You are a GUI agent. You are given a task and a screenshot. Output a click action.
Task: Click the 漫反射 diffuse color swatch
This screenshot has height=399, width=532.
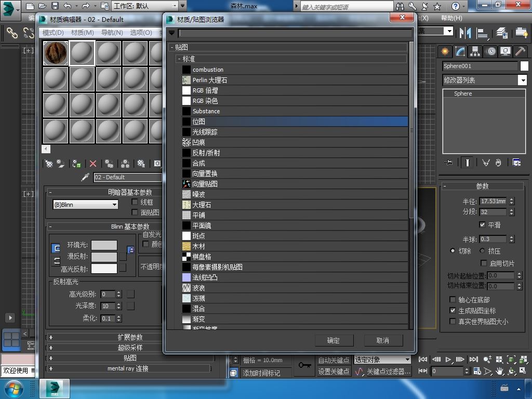104,257
